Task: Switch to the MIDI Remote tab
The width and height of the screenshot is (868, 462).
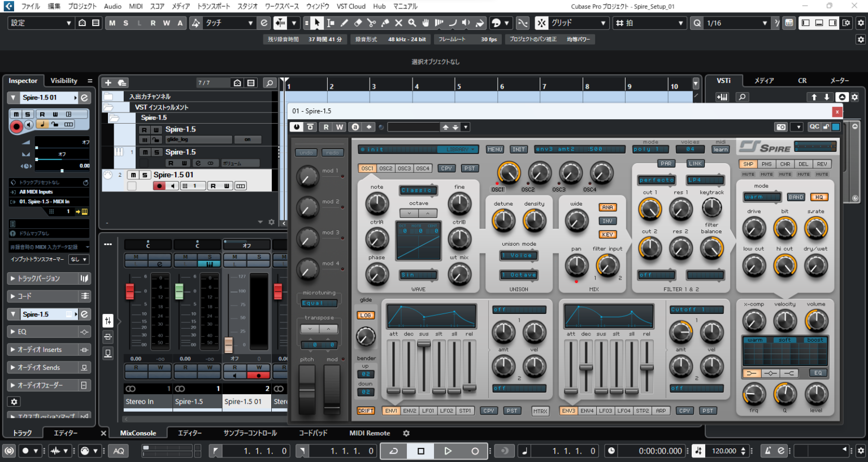Action: (x=370, y=433)
